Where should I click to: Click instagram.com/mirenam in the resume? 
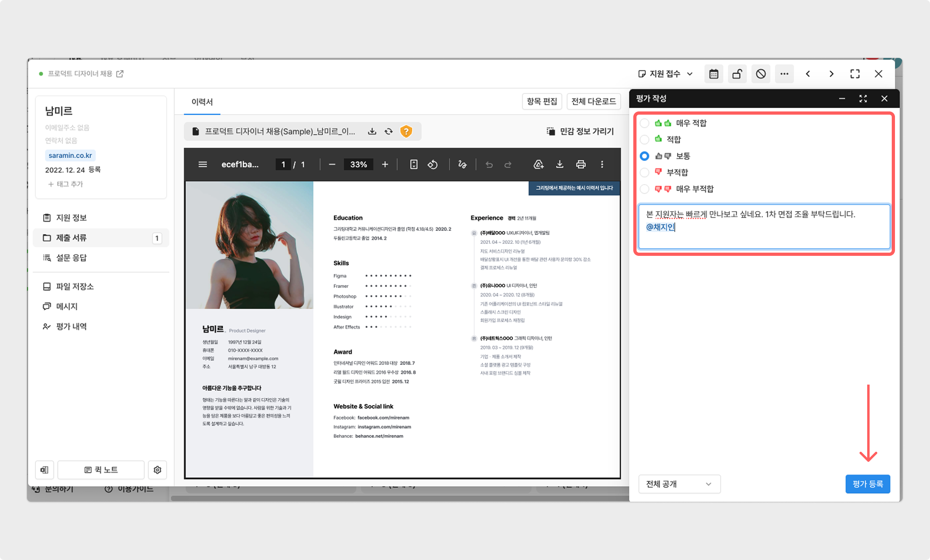pos(384,427)
